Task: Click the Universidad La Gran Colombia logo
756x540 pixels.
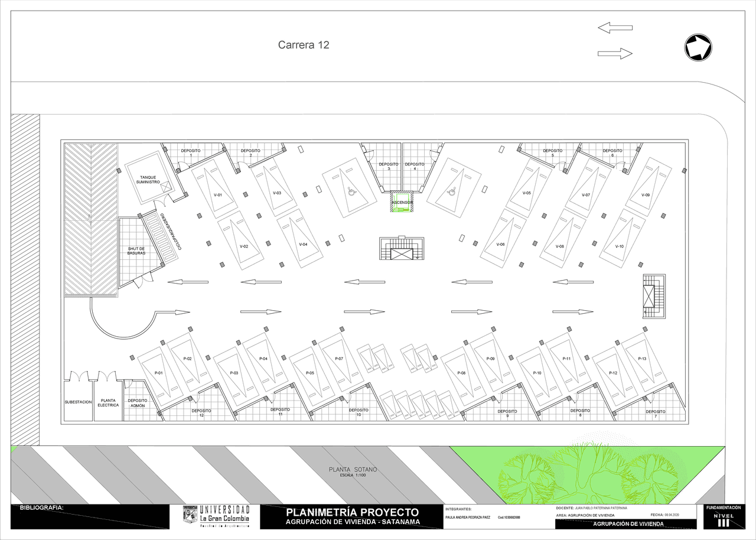Action: (x=216, y=516)
